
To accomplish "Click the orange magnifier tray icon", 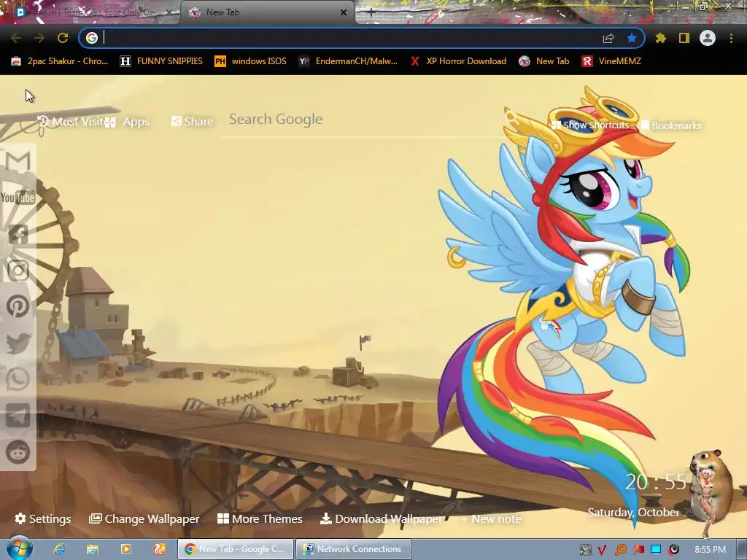I will pos(620,550).
